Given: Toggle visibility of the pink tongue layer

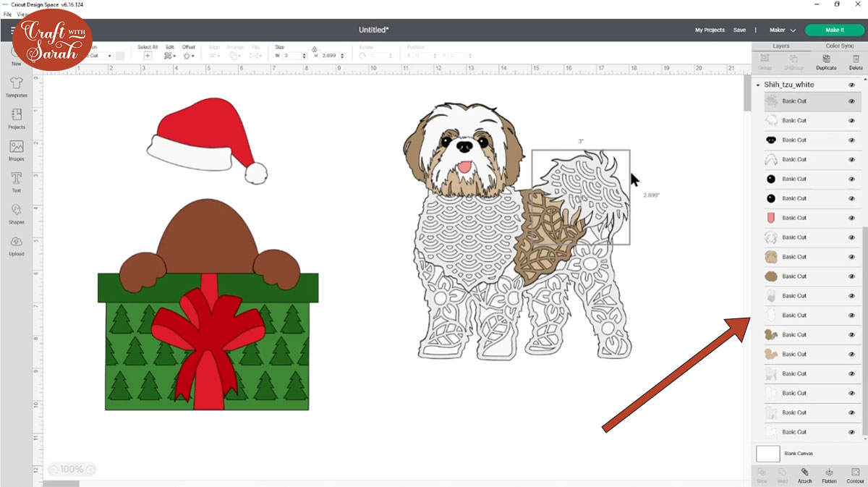Looking at the screenshot, I should point(851,218).
